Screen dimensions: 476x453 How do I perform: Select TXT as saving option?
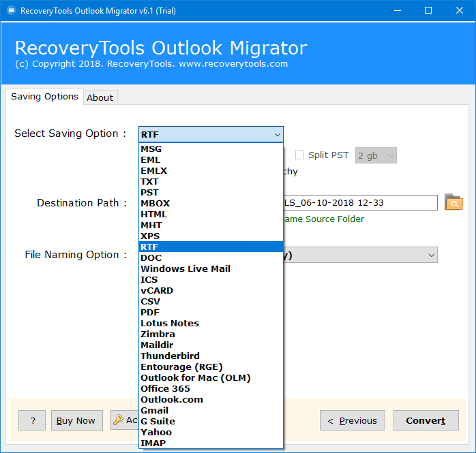coord(211,182)
